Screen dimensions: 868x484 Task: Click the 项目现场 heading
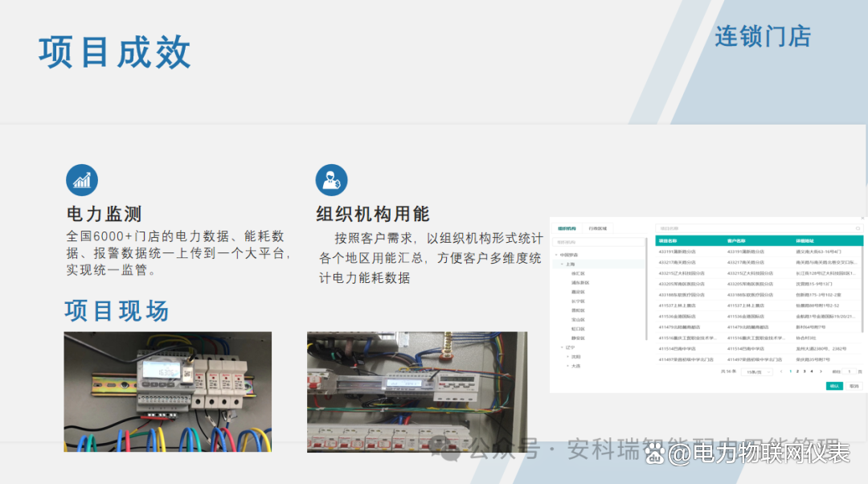click(117, 310)
